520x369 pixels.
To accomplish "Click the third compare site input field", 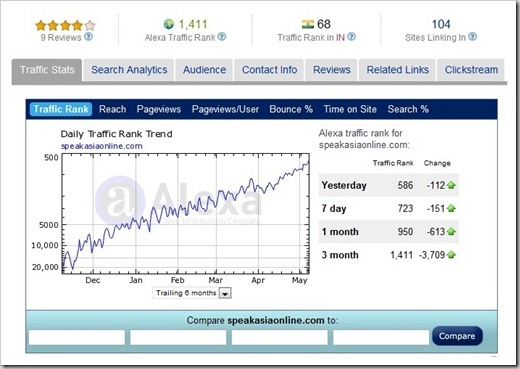I will point(280,337).
